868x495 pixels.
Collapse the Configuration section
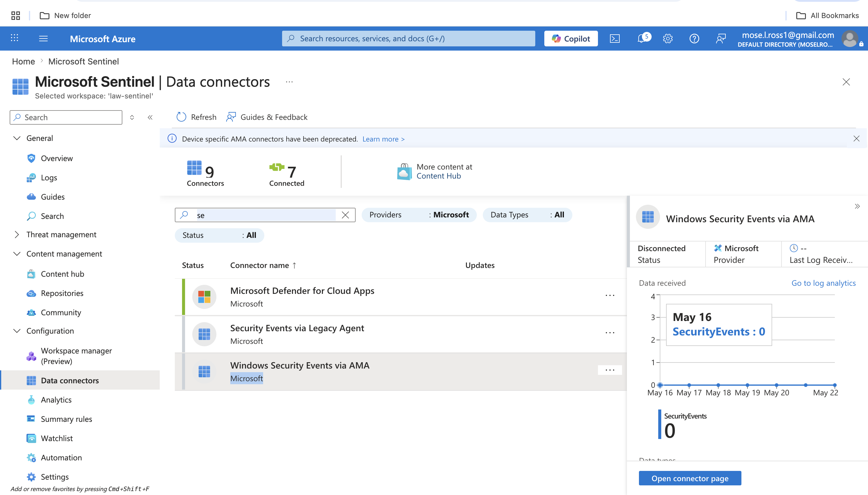click(x=17, y=331)
